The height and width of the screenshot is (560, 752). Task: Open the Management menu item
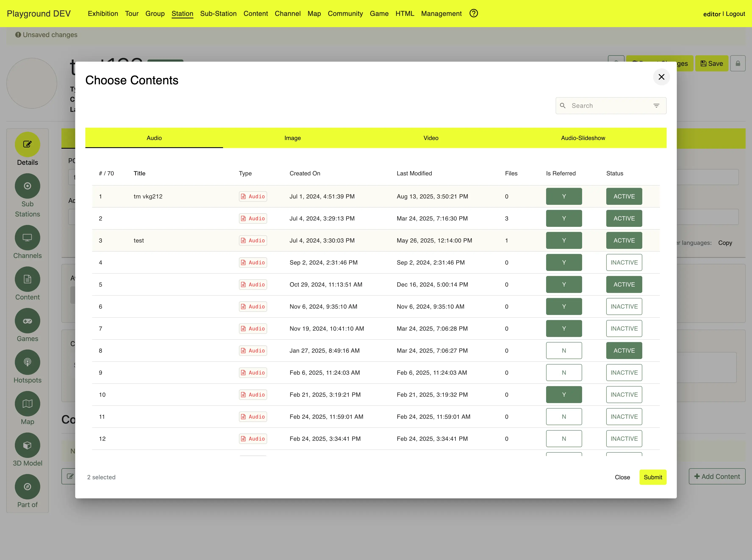coord(441,14)
